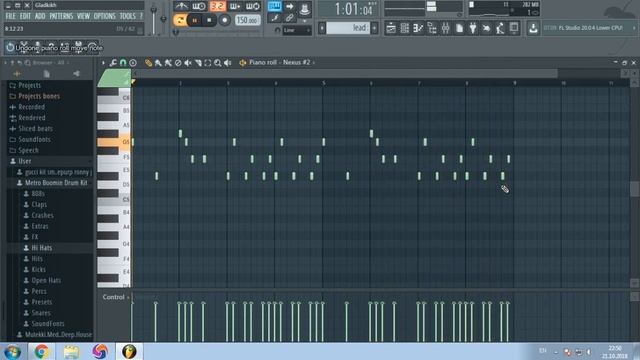
Task: Select the Paint brush tool in piano roll
Action: click(158, 62)
